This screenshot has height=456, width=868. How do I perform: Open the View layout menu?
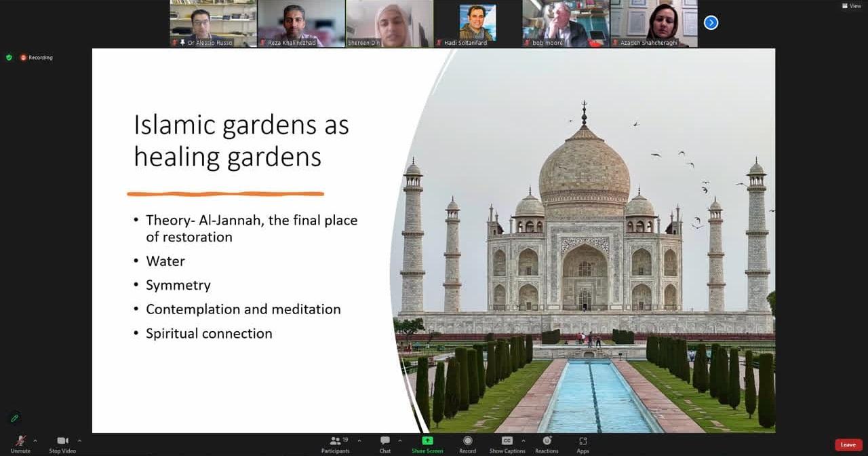coord(852,6)
